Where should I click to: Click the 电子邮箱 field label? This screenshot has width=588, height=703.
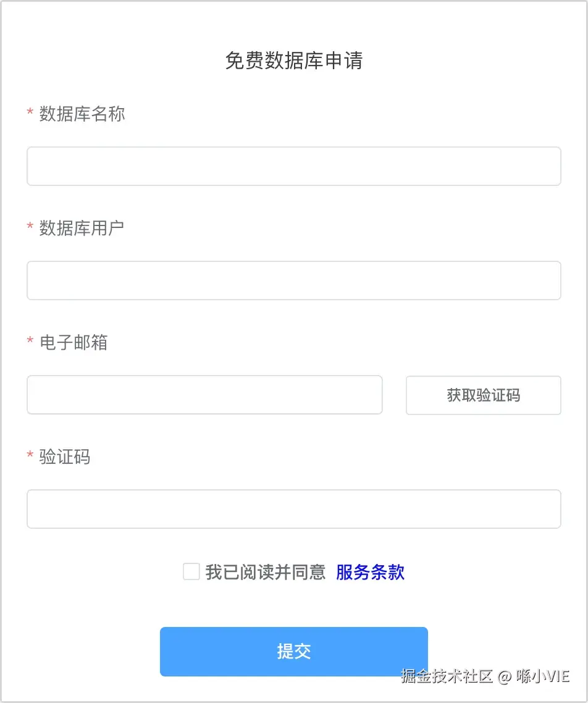[73, 342]
